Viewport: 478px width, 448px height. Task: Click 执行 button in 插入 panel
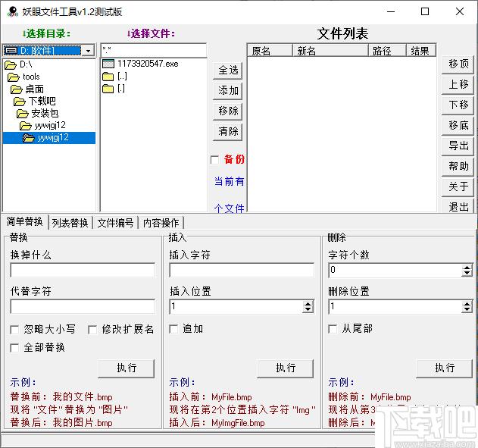pos(286,368)
